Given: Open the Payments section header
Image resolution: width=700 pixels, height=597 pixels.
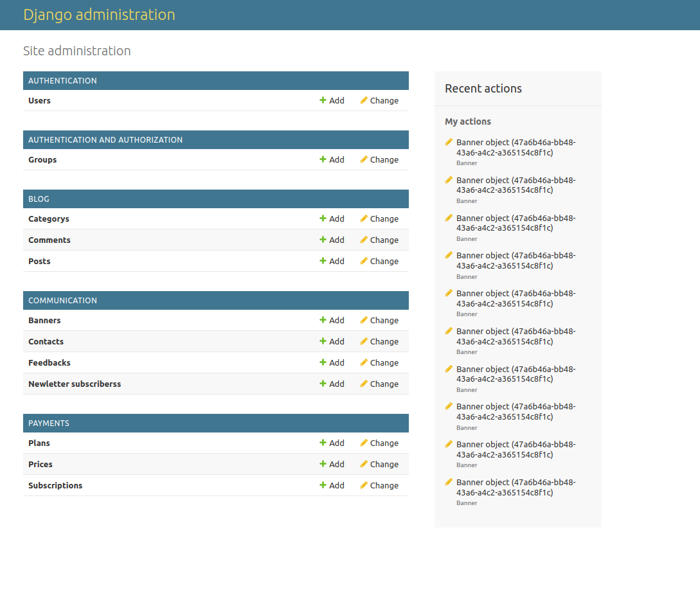Looking at the screenshot, I should (x=49, y=423).
